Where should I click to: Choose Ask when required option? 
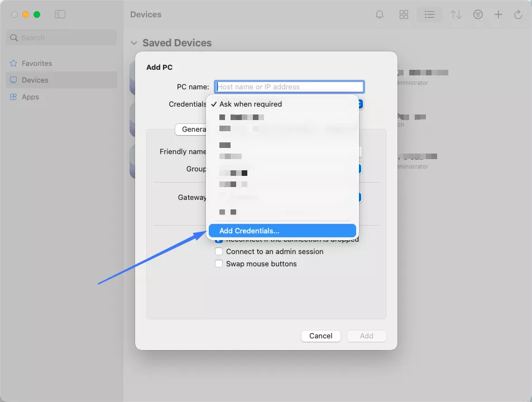click(251, 104)
